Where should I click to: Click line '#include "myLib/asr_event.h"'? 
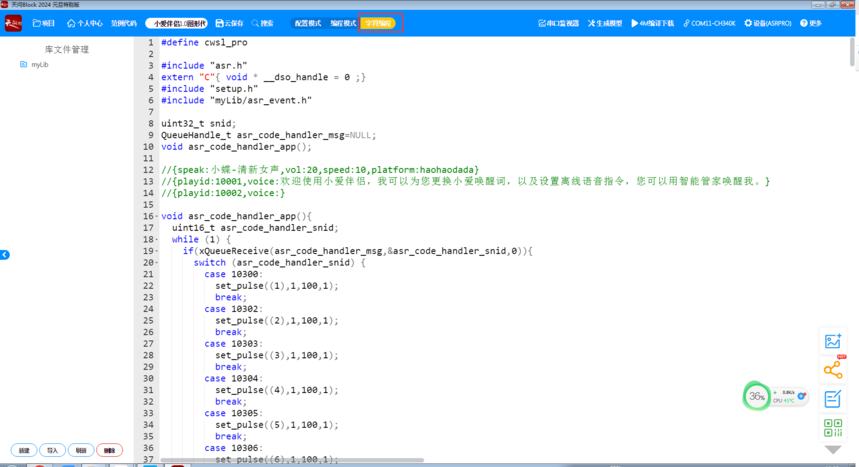(236, 100)
